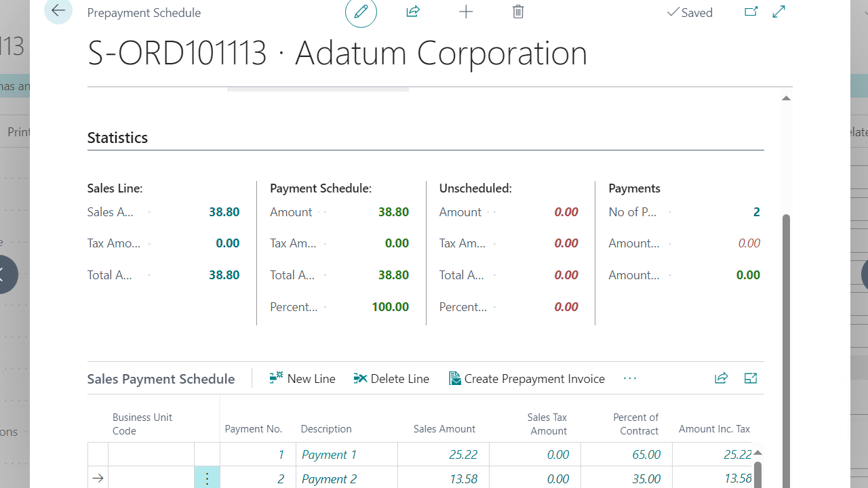The image size is (868, 488).
Task: Open Sales Payment Schedule in separate view
Action: click(750, 378)
